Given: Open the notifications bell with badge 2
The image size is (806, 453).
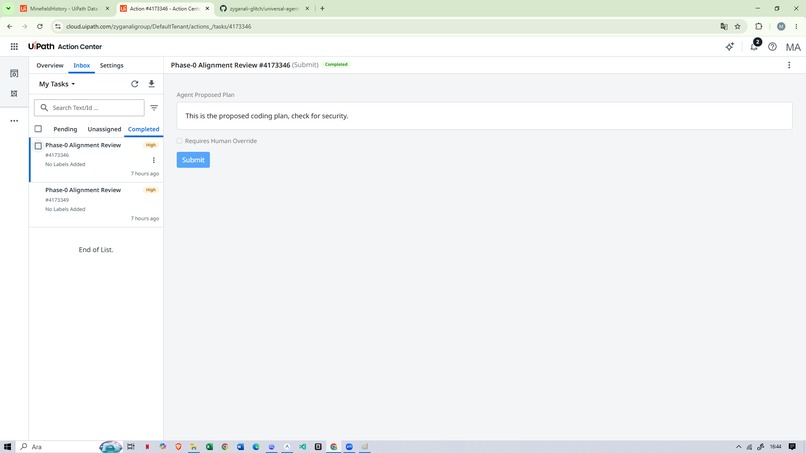Looking at the screenshot, I should 754,46.
